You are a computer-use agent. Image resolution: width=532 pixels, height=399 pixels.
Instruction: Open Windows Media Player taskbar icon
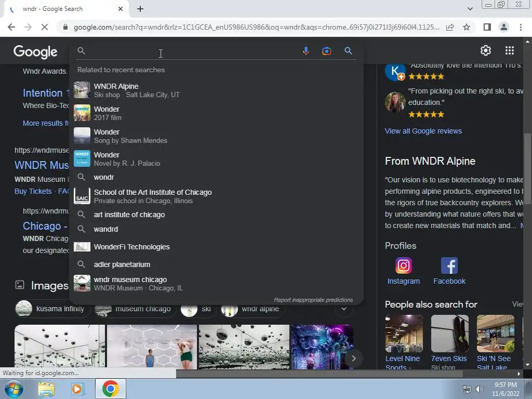77,389
